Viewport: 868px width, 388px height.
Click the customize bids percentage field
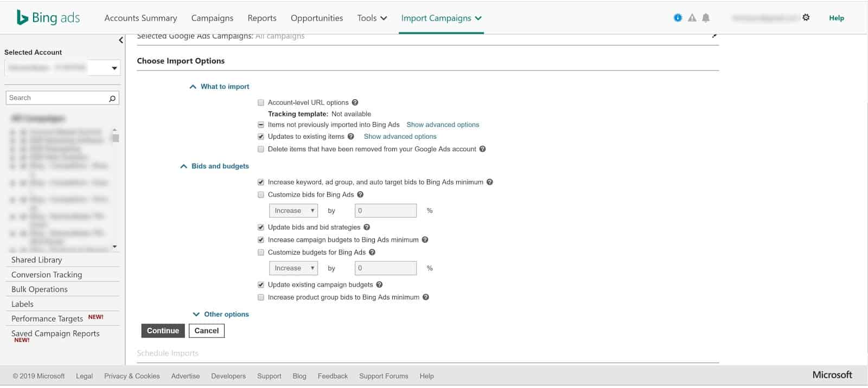tap(386, 210)
